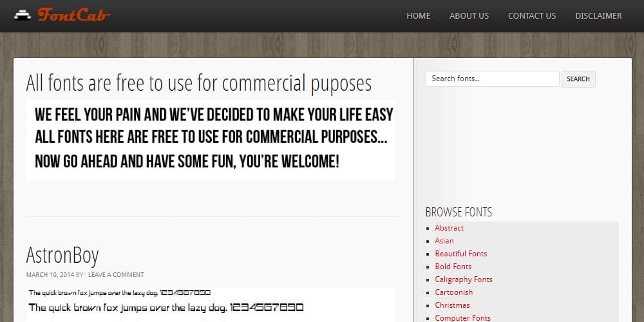Browse the Bold Fonts category
Image resolution: width=644 pixels, height=322 pixels.
(x=453, y=267)
